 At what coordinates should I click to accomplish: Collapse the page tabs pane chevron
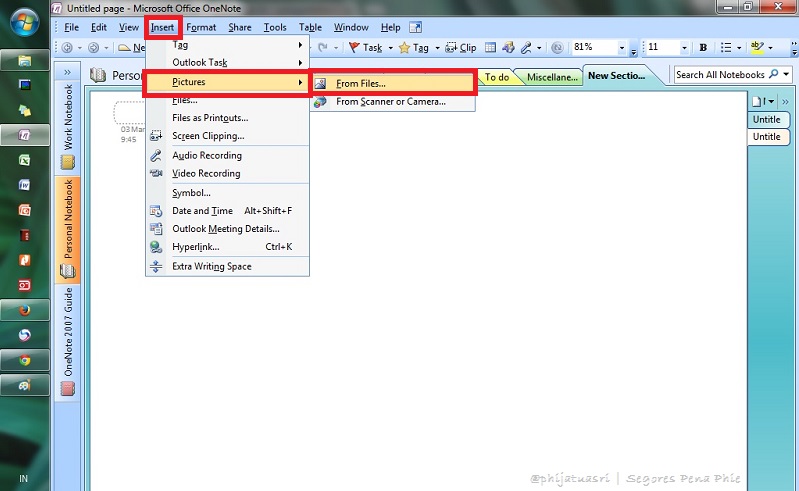point(785,101)
